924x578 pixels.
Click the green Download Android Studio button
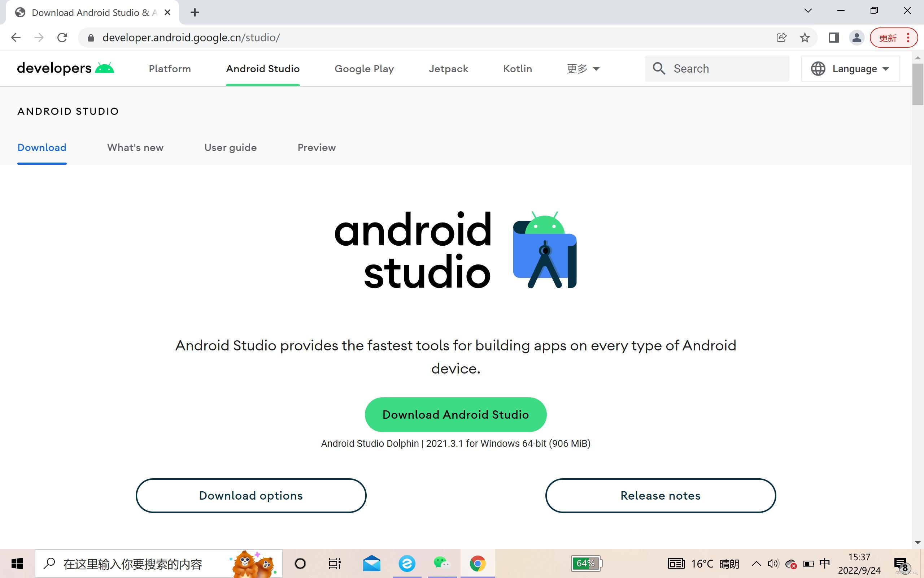[456, 414]
